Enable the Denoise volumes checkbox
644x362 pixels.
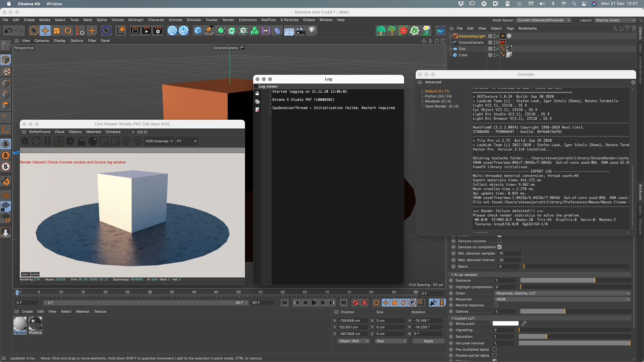pos(499,241)
